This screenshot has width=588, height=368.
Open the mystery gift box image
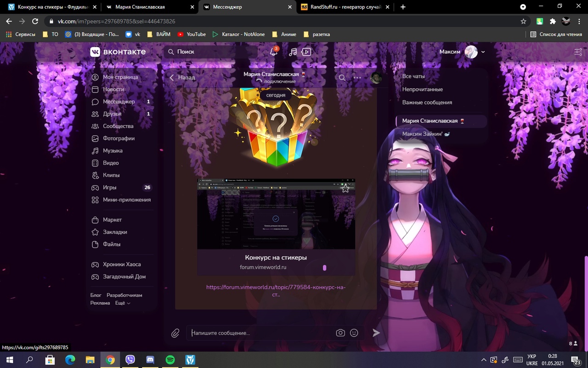click(276, 129)
